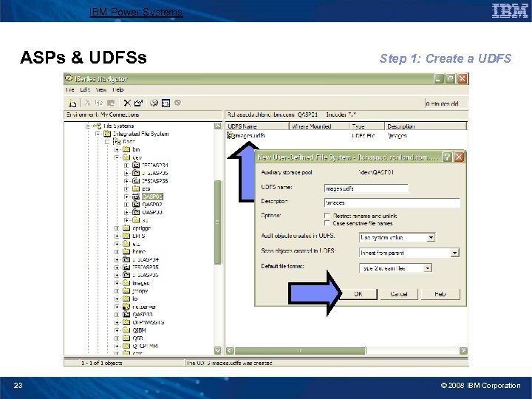
Task: Enable Restrict rename and unlink checkbox
Action: (327, 216)
